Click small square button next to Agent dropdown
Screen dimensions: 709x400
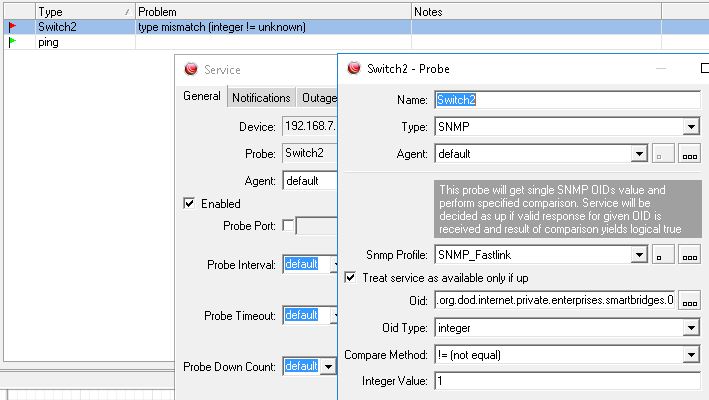[x=663, y=154]
